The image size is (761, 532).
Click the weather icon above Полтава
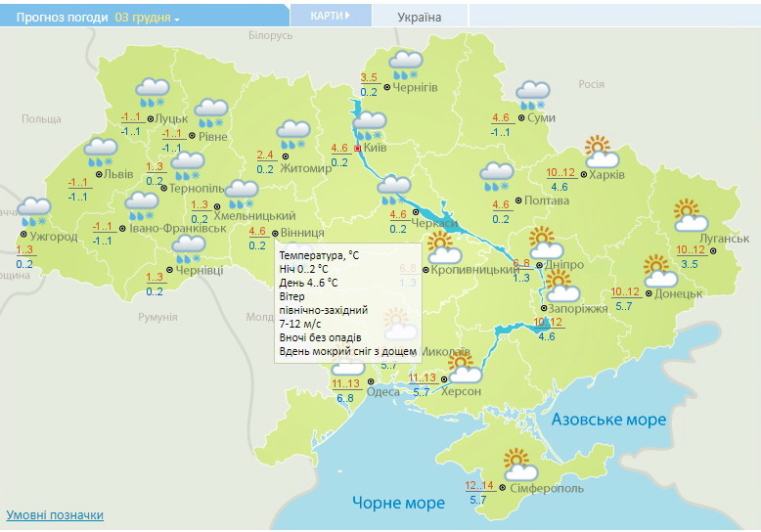tap(497, 177)
